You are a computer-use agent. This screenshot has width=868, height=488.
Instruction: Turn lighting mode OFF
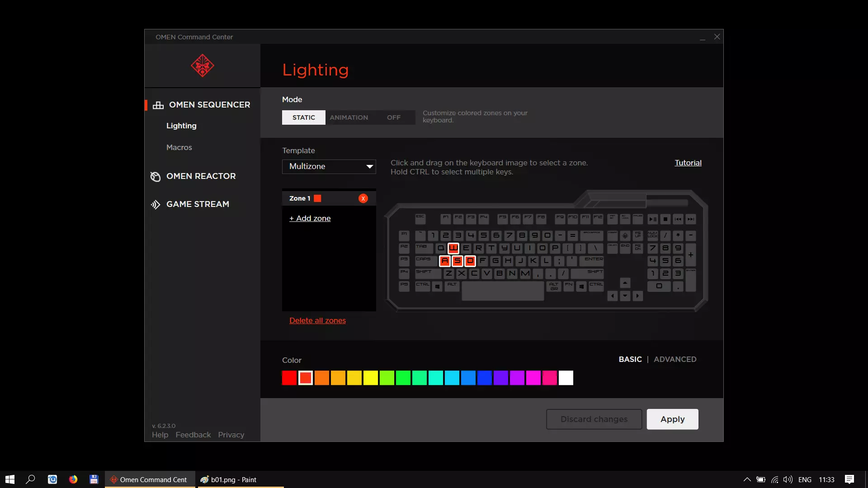pos(394,117)
